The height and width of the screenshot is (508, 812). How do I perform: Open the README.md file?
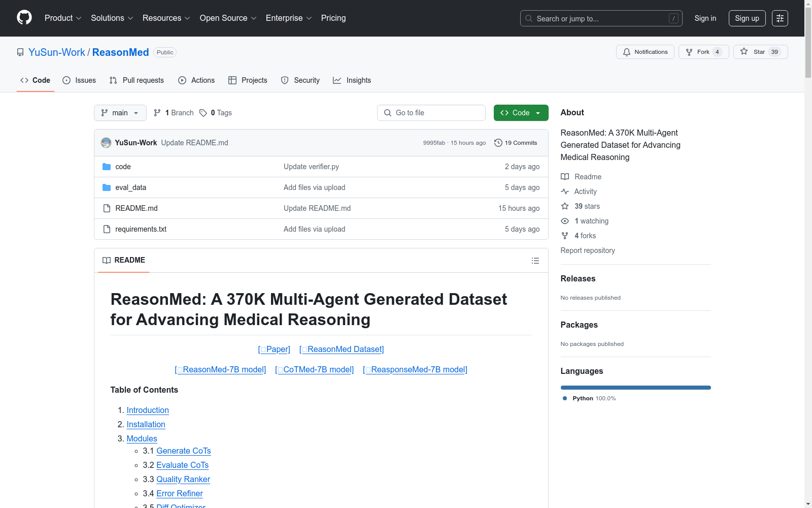137,208
